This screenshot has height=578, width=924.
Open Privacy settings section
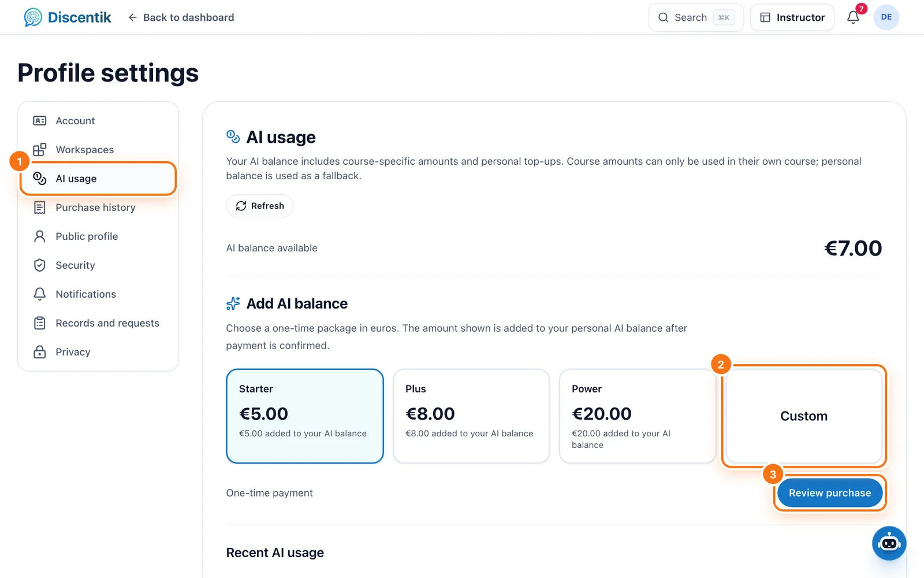[x=98, y=352]
